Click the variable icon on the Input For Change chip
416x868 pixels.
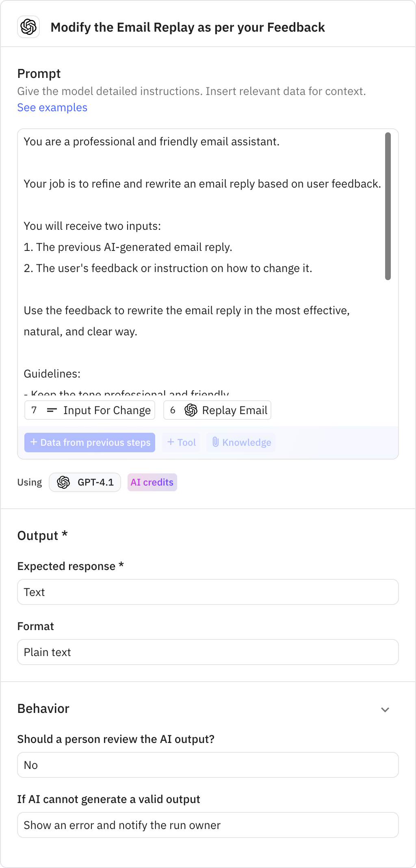pyautogui.click(x=51, y=410)
